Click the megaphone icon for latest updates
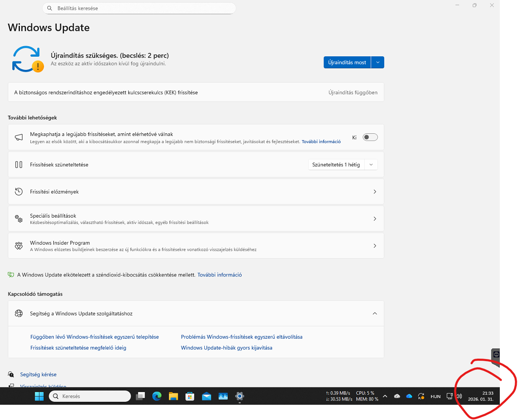 click(19, 137)
